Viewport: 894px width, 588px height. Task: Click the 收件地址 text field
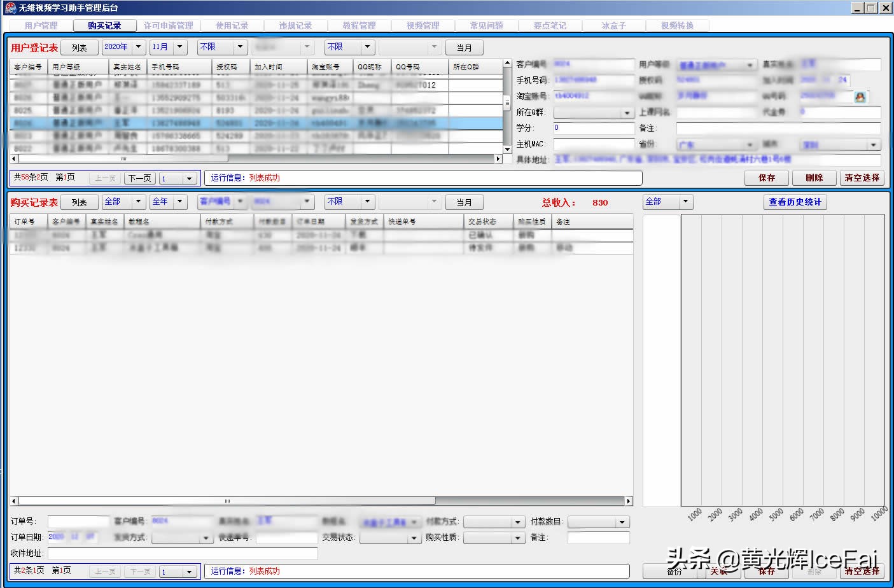182,554
